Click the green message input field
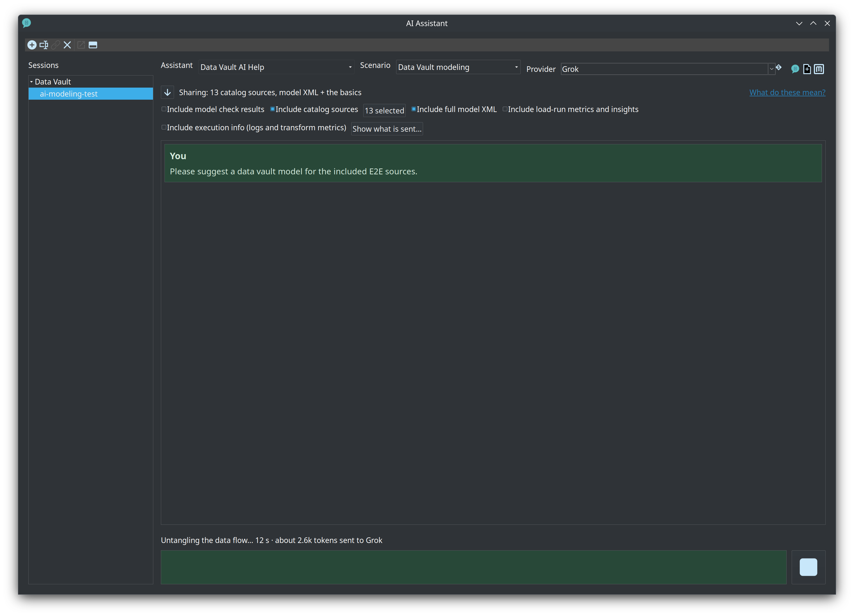 click(x=473, y=567)
